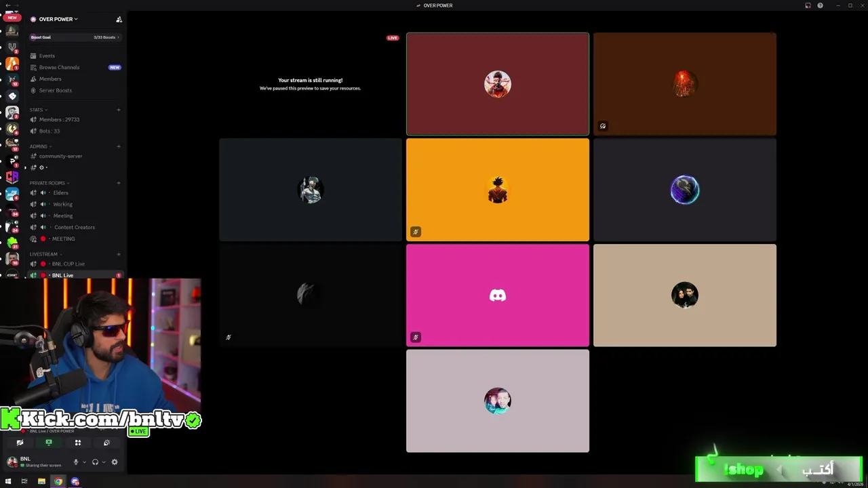Viewport: 868px width, 488px height.
Task: Add a channel to PRIVATE ROOMS category
Action: pyautogui.click(x=119, y=183)
